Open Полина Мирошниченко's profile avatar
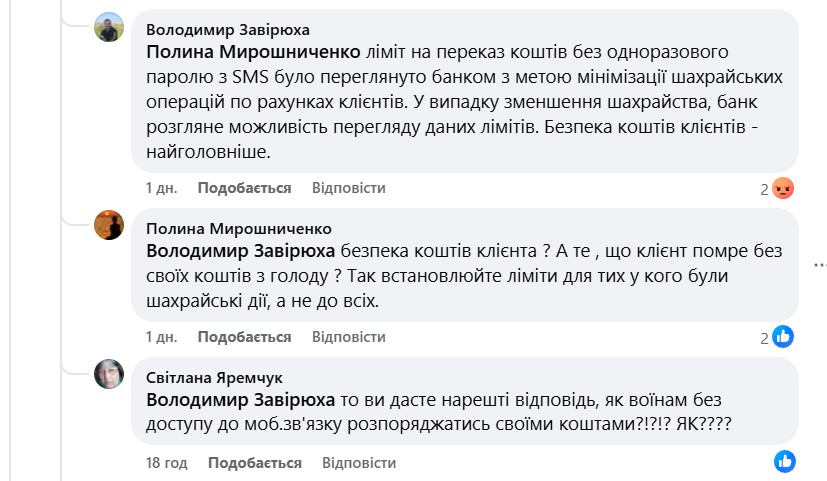The image size is (827, 481). 109,226
